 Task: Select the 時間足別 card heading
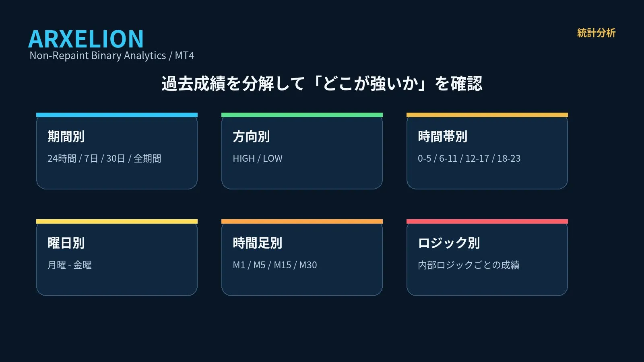click(x=257, y=243)
